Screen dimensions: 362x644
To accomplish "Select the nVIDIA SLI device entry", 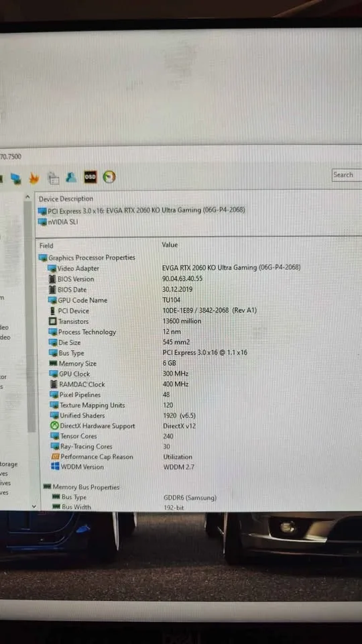I will point(58,222).
